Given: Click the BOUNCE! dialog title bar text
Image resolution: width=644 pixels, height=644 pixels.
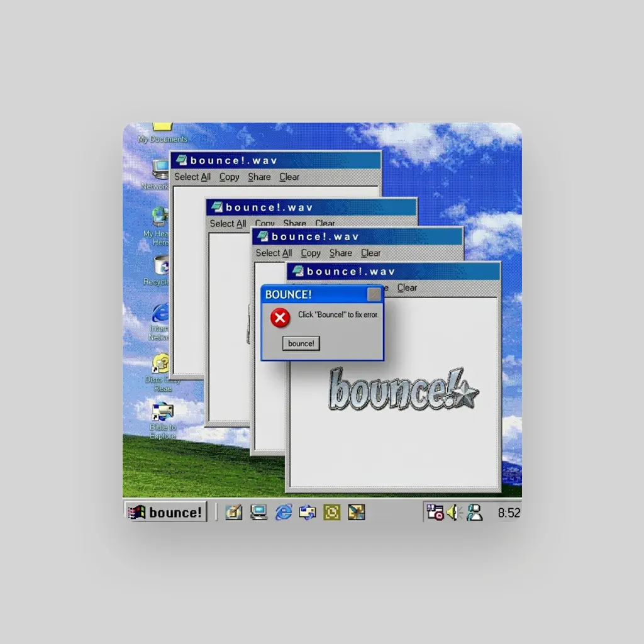Looking at the screenshot, I should tap(288, 294).
